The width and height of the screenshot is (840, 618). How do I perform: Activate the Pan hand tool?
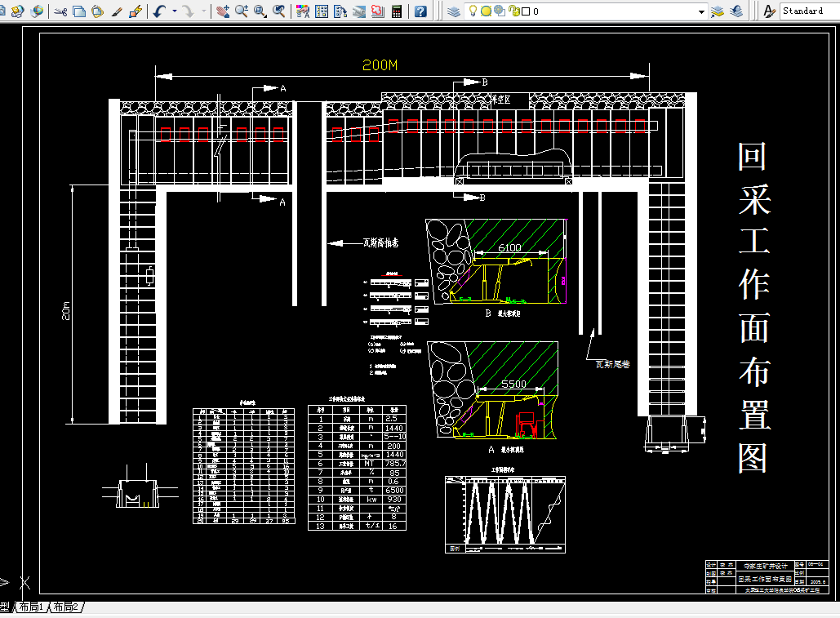click(x=223, y=11)
